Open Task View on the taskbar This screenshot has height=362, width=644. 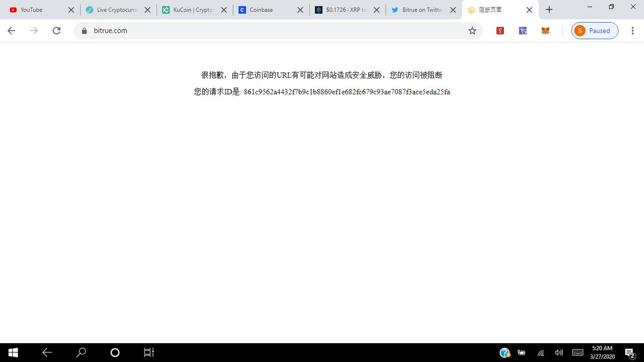click(x=149, y=352)
